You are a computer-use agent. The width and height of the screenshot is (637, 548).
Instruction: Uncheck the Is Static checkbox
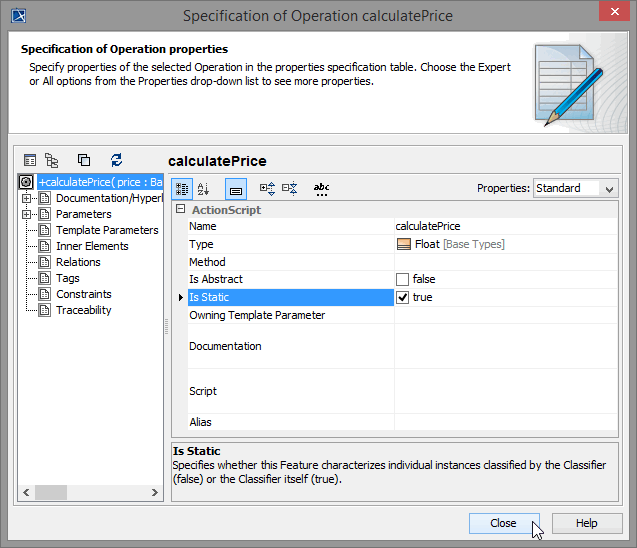click(x=403, y=297)
